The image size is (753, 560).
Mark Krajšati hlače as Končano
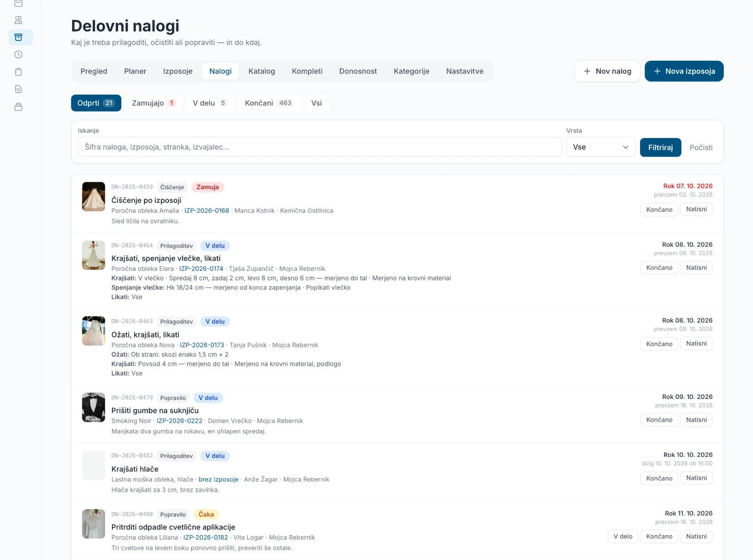click(659, 478)
